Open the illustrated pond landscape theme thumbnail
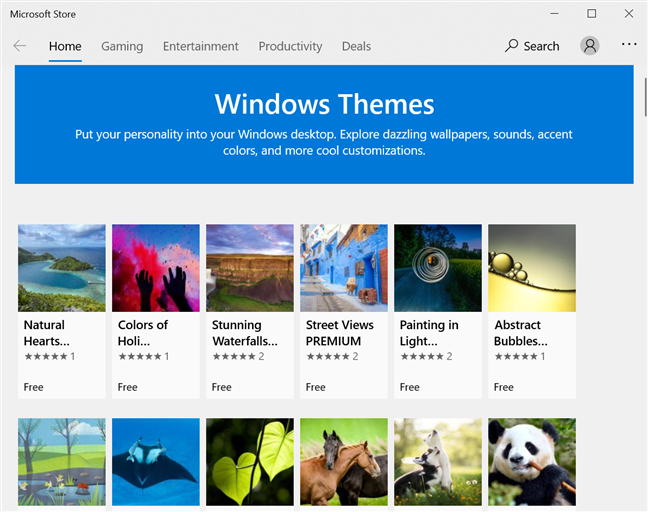The width and height of the screenshot is (648, 512). point(62,462)
